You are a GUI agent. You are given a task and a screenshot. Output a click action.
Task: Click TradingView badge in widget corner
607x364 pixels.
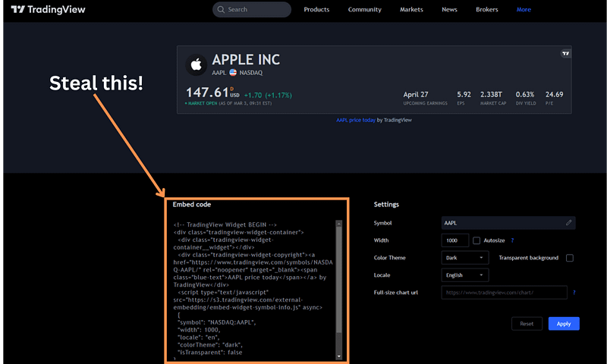coord(565,53)
